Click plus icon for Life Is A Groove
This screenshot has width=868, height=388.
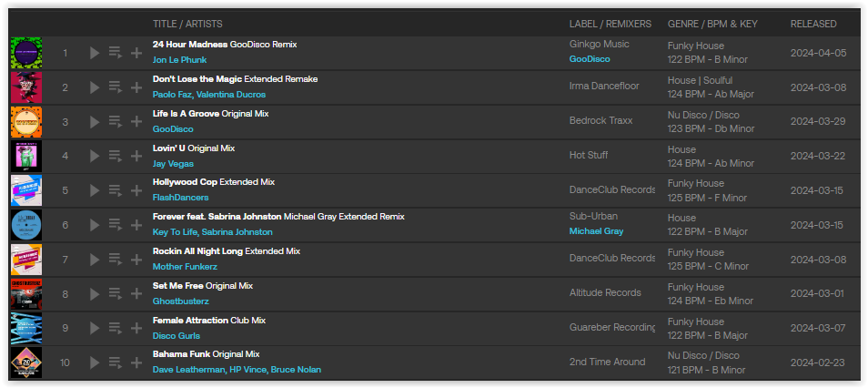(136, 122)
